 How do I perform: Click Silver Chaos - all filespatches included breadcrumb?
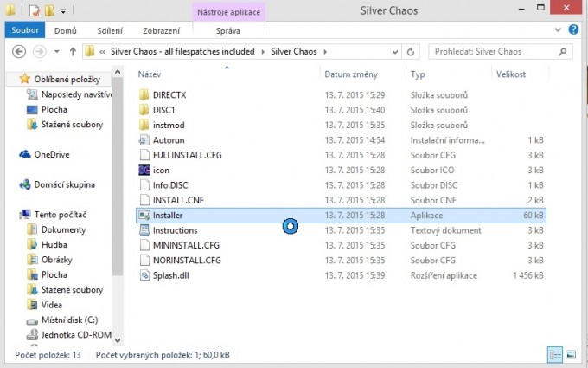182,51
